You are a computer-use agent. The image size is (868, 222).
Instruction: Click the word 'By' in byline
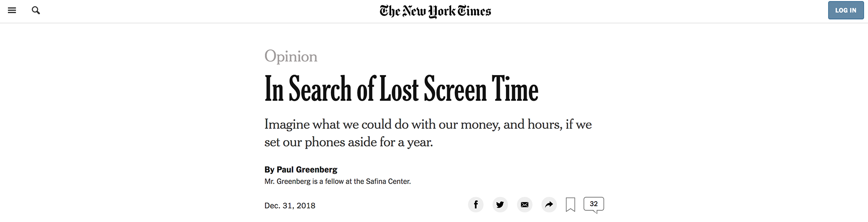point(269,170)
